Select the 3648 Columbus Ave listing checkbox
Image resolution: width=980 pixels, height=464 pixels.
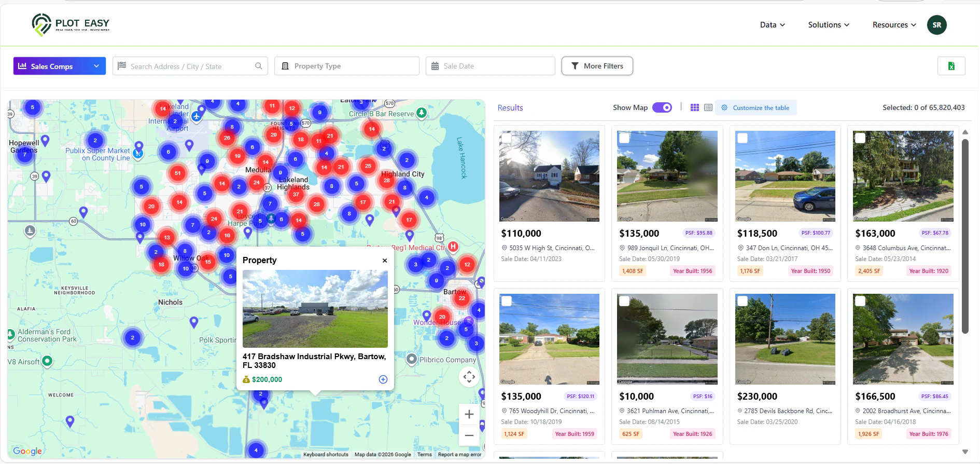860,138
